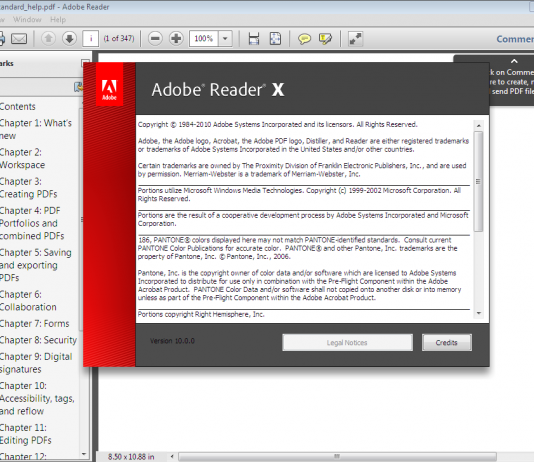Viewport: 534px width, 462px height.
Task: Go to previous page with up arrow
Action: [x=48, y=38]
